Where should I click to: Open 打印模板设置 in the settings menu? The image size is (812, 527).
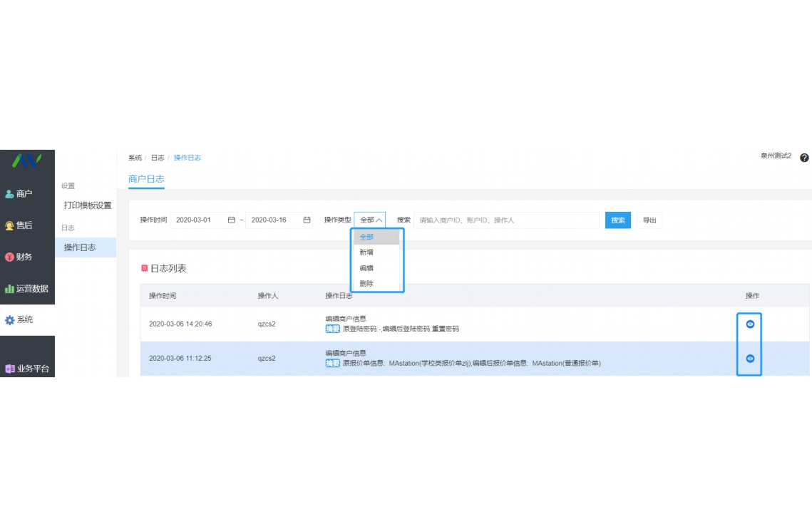pos(88,205)
